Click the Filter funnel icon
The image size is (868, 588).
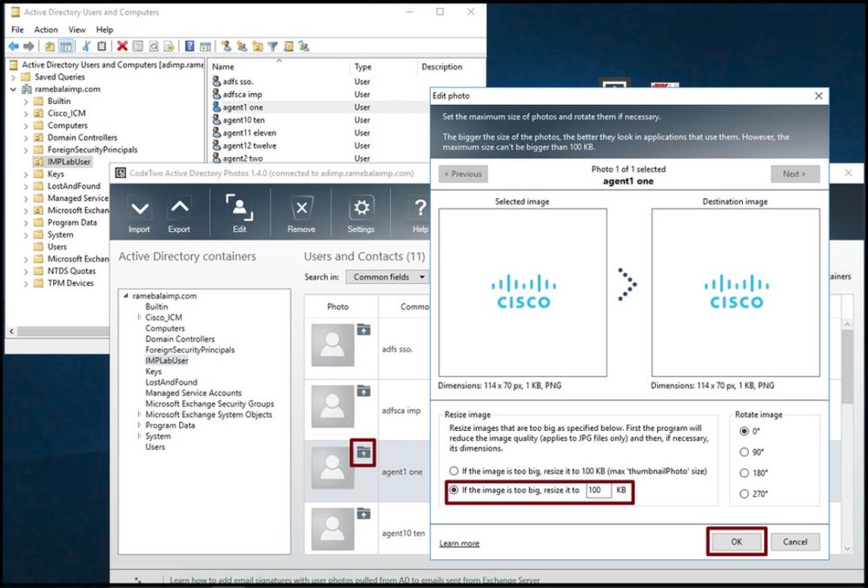(x=272, y=46)
